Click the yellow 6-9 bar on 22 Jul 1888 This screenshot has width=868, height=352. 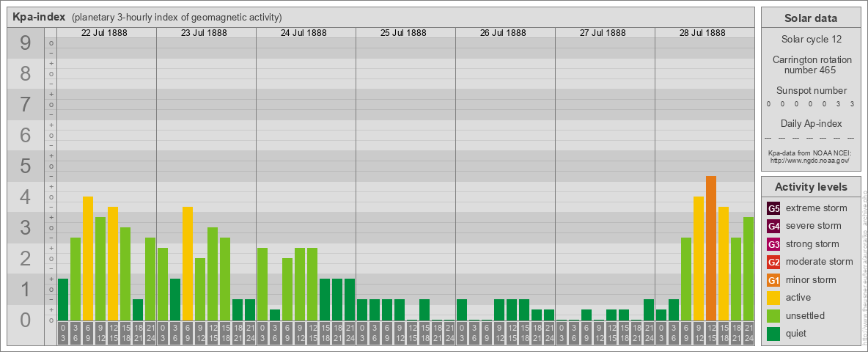(88, 258)
